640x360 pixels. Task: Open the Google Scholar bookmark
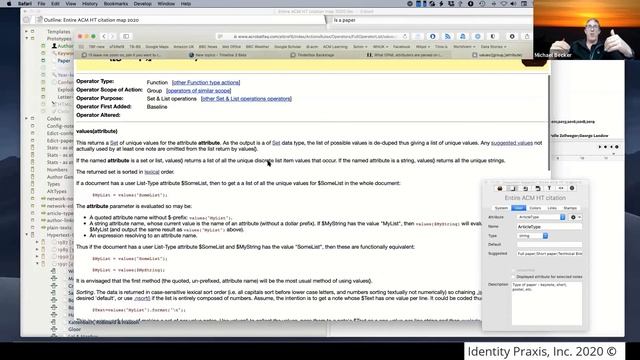[287, 47]
